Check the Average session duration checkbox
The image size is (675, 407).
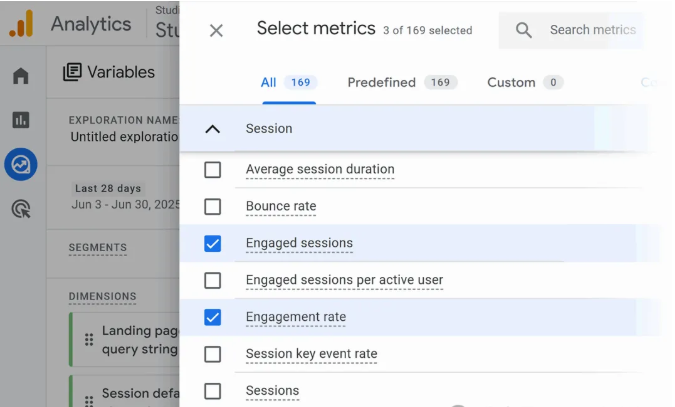coord(213,170)
